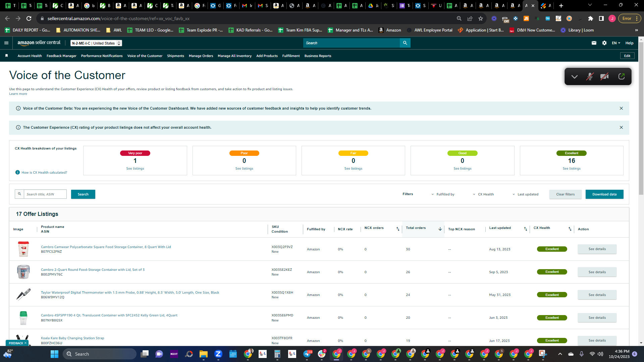Show more bookmarks with the chevron
This screenshot has width=644, height=362.
[636, 30]
